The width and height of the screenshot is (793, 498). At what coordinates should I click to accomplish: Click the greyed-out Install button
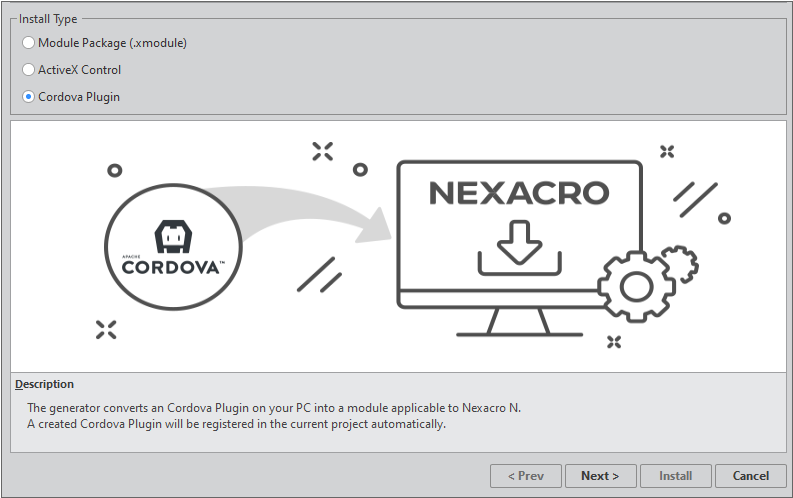675,476
